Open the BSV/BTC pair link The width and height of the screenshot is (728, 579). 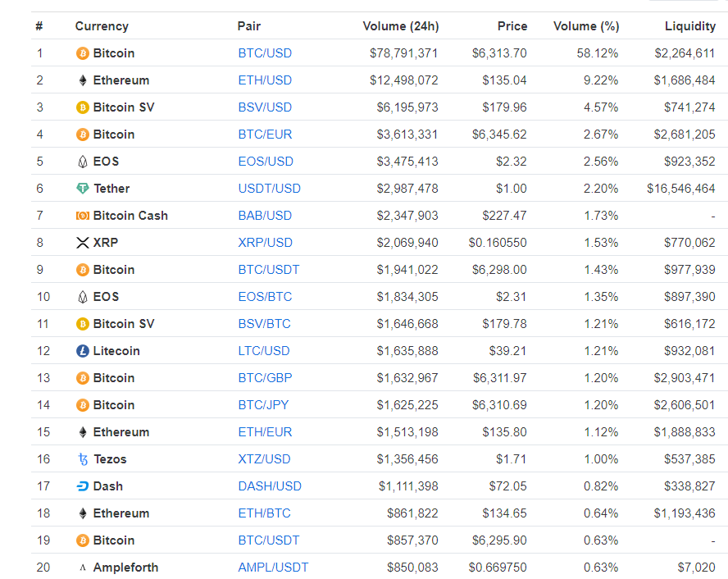pos(264,324)
